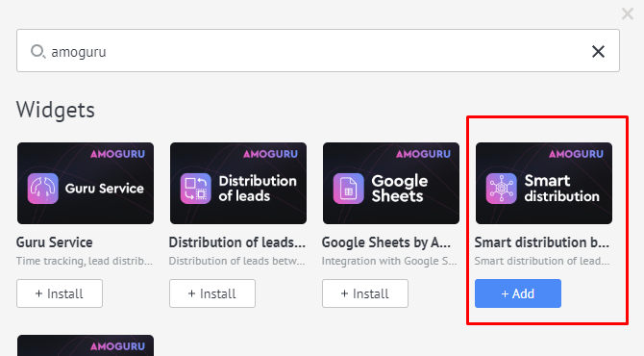Click the Guru Service lungs icon
The height and width of the screenshot is (356, 644).
43,189
